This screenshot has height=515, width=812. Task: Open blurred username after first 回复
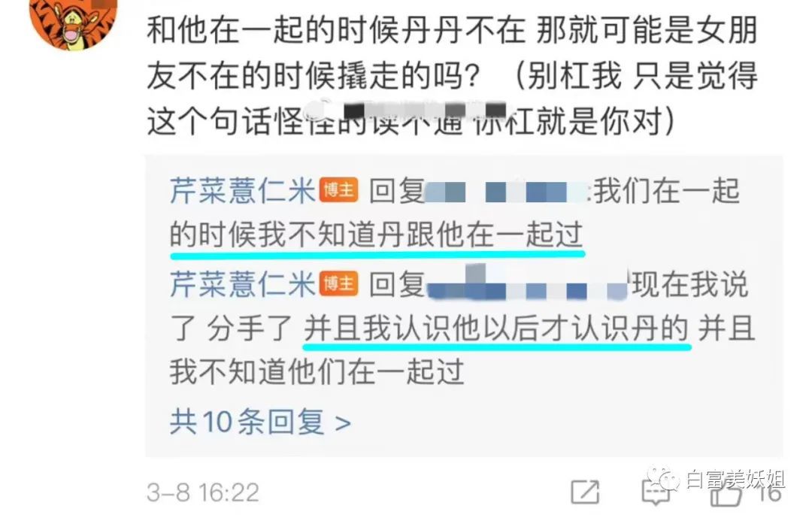coord(506,192)
